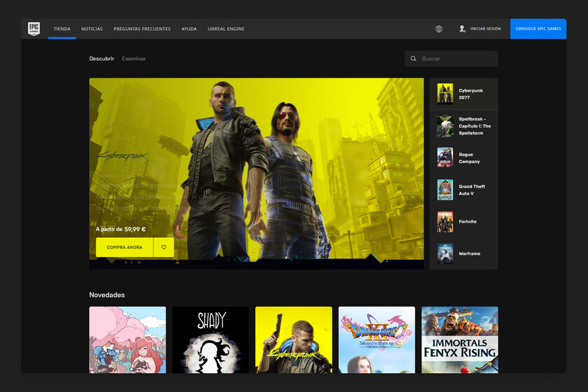This screenshot has width=588, height=392.
Task: Open the pink cartoon game card in Novedades
Action: [x=127, y=340]
